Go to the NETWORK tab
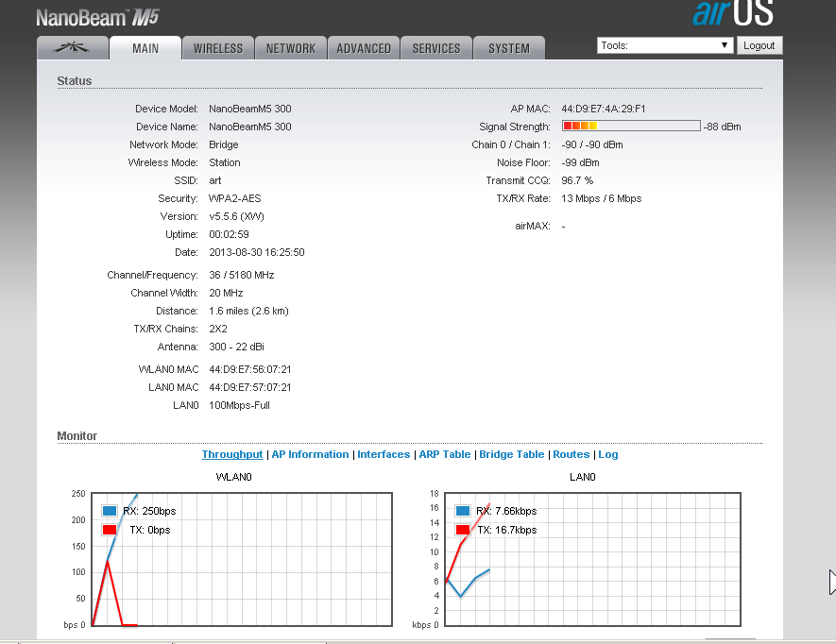 [x=291, y=48]
